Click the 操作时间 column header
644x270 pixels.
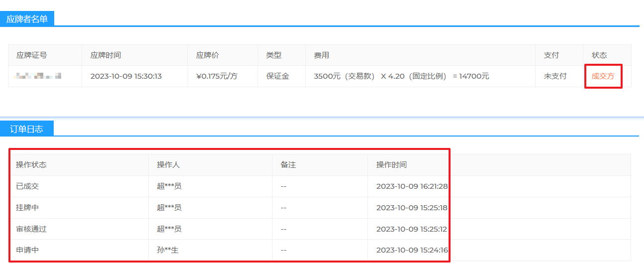pos(391,165)
